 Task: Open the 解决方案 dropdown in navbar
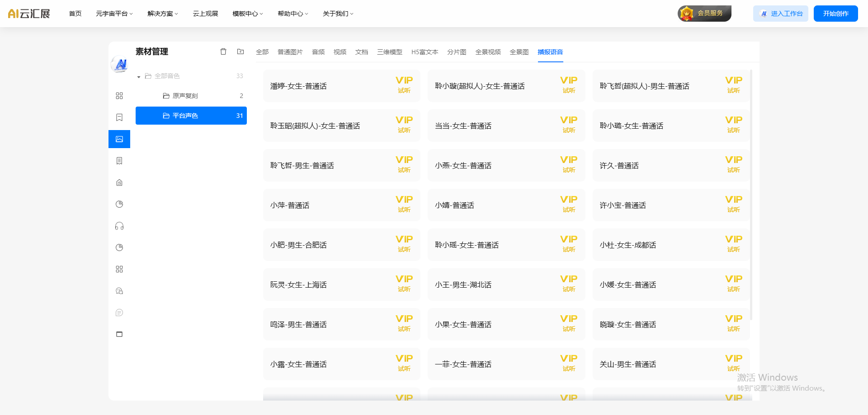click(163, 14)
